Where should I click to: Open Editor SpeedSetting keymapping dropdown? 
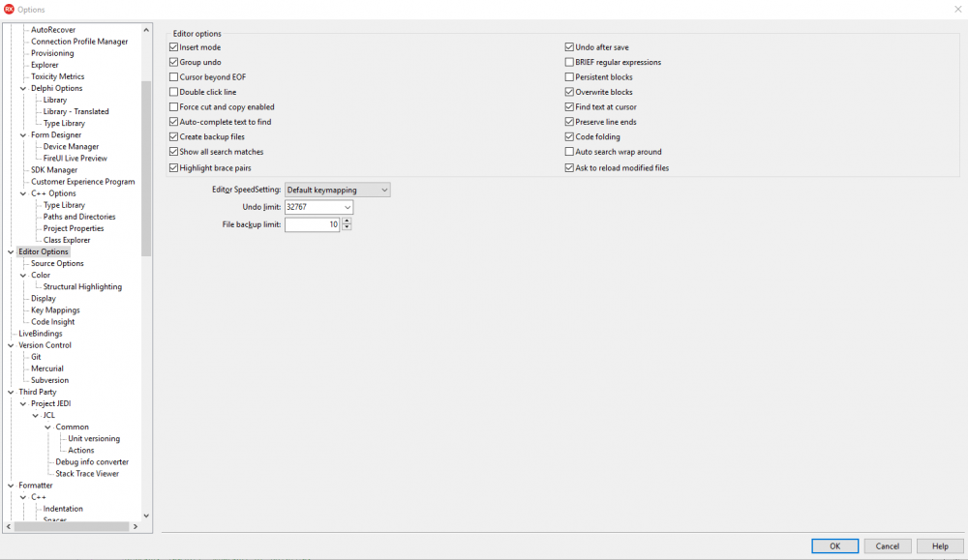(x=337, y=190)
